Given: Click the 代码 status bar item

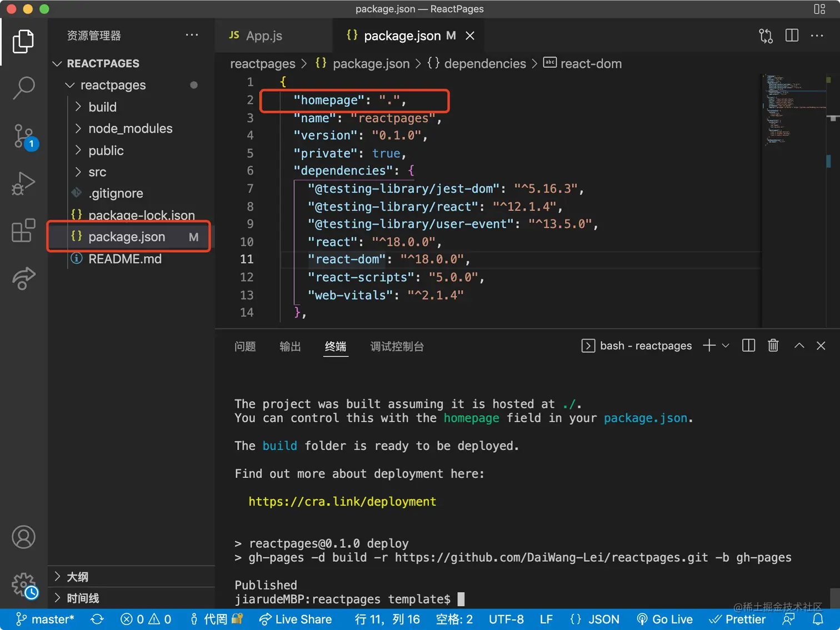Looking at the screenshot, I should tap(216, 619).
